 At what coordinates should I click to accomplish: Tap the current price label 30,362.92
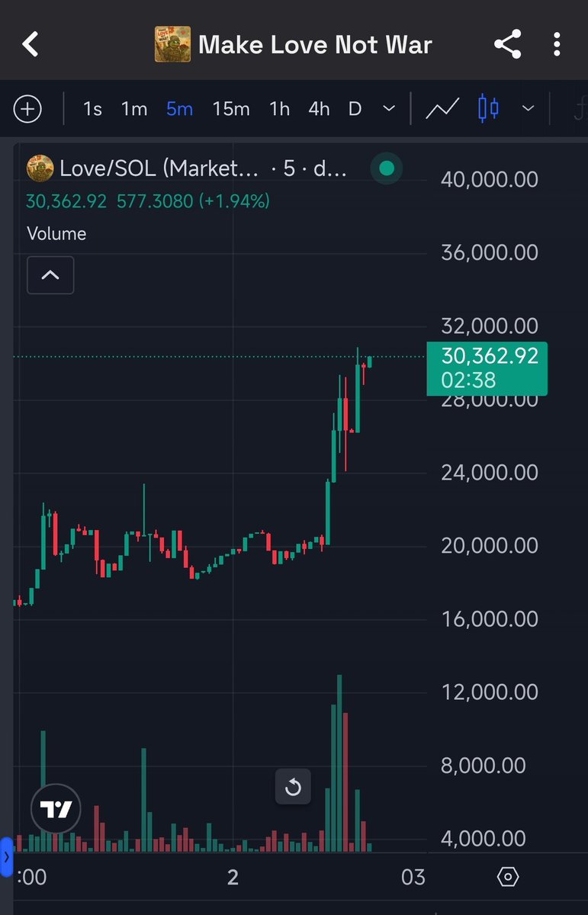coord(487,368)
